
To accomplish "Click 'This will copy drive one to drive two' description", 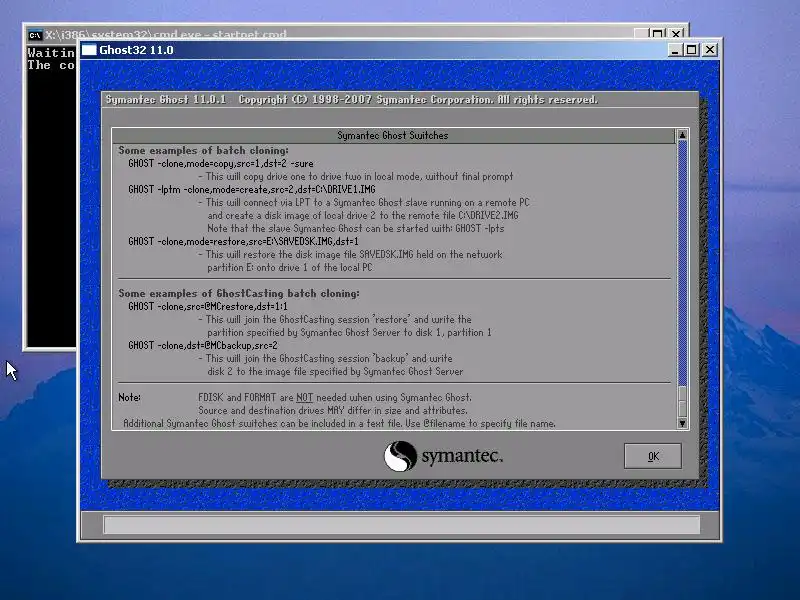I will pos(356,177).
